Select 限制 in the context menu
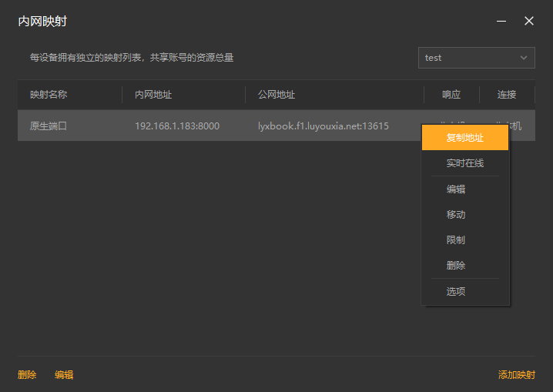The width and height of the screenshot is (553, 392). click(x=465, y=240)
